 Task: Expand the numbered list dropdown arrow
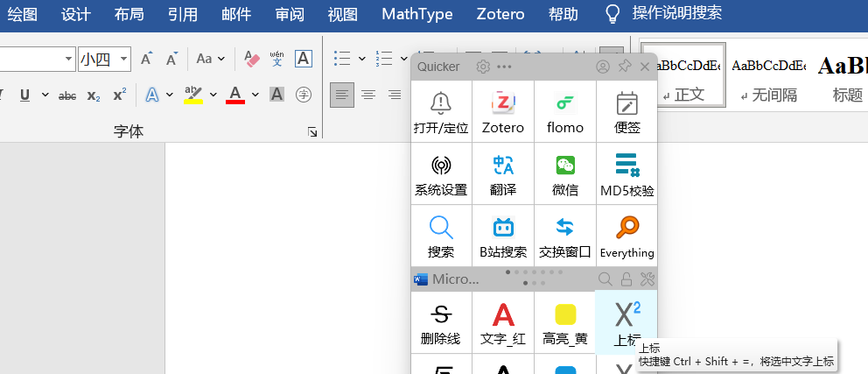tap(404, 58)
